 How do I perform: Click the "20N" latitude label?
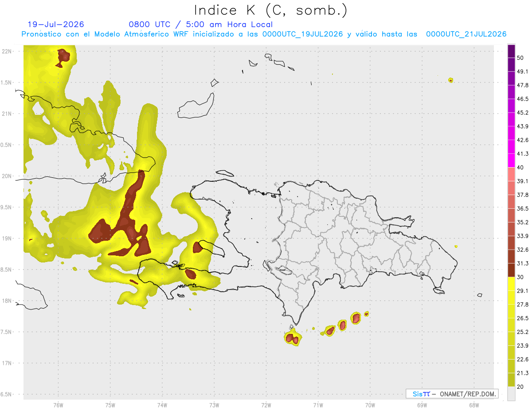[7, 176]
